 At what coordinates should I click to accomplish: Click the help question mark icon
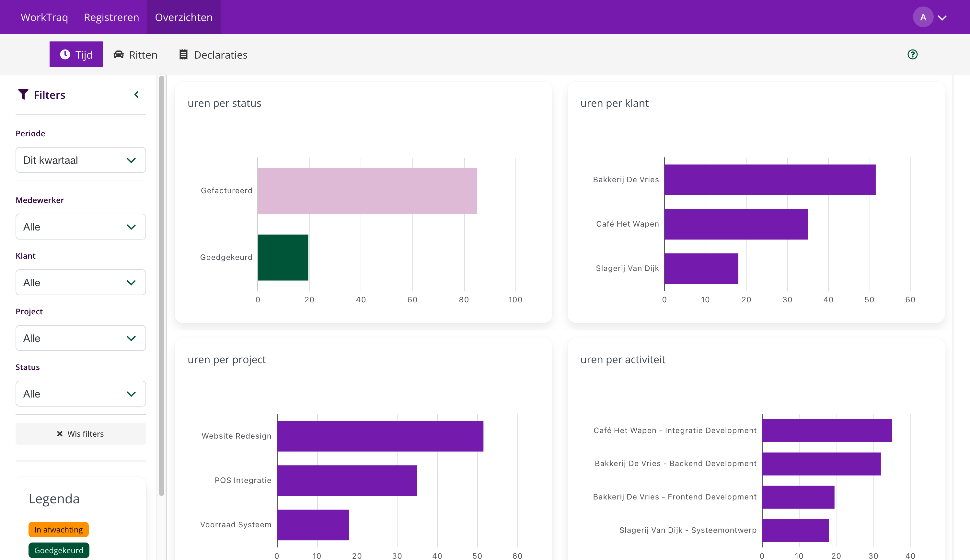pos(912,55)
